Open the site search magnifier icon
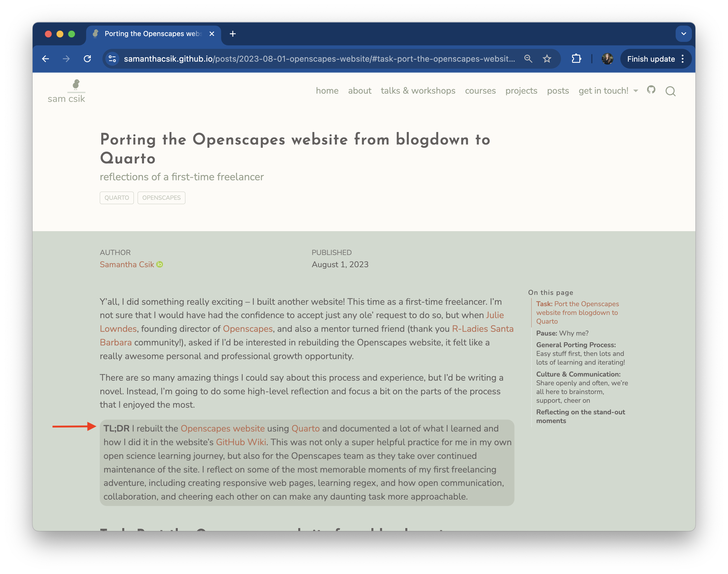 click(670, 91)
